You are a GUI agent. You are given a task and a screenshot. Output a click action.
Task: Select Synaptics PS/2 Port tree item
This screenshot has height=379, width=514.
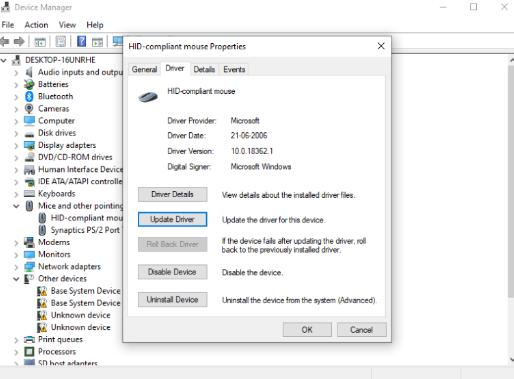(x=79, y=230)
